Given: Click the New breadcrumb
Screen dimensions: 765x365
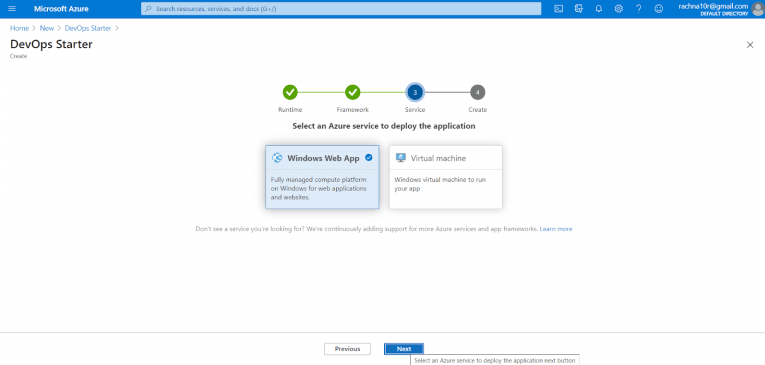Looking at the screenshot, I should tap(47, 28).
